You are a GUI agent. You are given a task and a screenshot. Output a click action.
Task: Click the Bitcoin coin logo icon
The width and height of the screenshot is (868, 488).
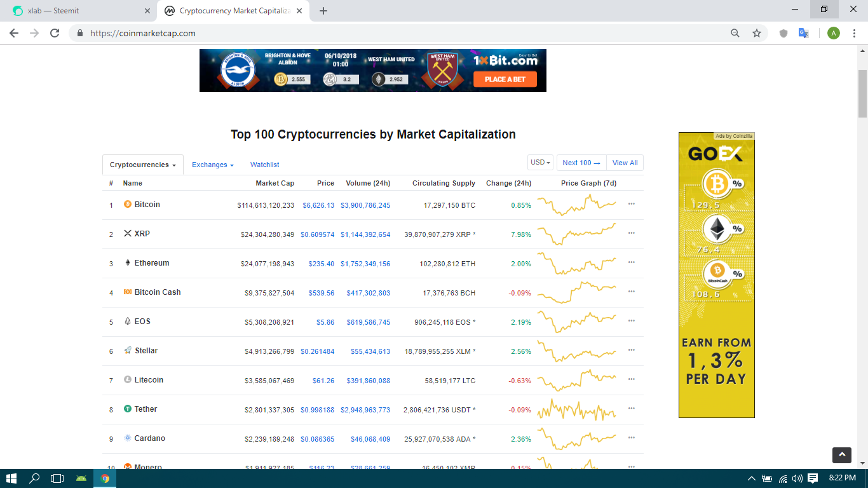128,205
